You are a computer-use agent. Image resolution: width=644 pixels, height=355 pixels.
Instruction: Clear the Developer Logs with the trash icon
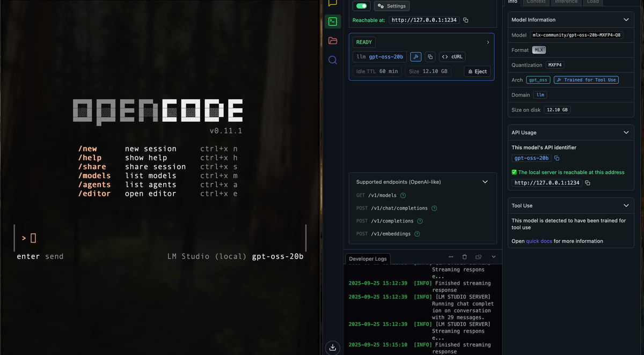(x=464, y=257)
